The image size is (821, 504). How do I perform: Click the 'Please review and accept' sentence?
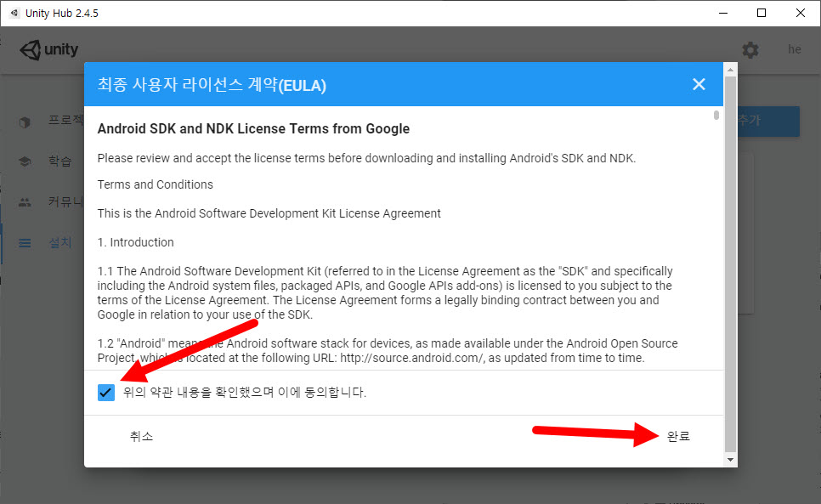366,158
